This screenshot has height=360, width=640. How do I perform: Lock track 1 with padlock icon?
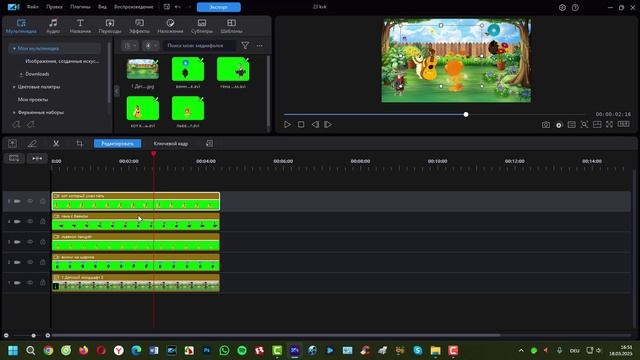tap(42, 282)
